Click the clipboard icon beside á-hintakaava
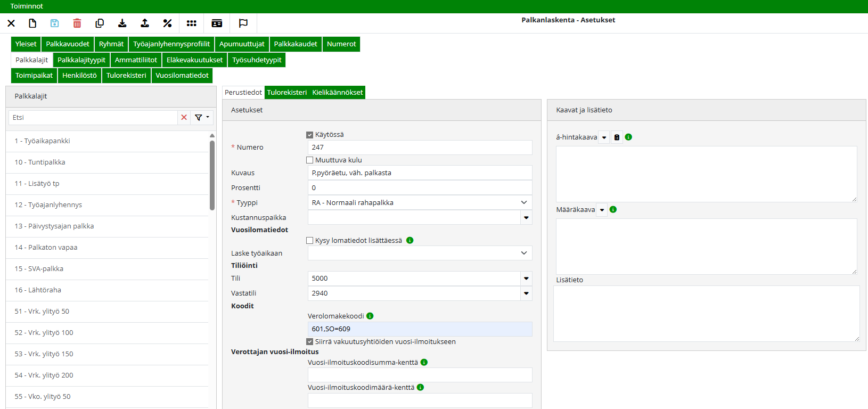 [x=617, y=137]
